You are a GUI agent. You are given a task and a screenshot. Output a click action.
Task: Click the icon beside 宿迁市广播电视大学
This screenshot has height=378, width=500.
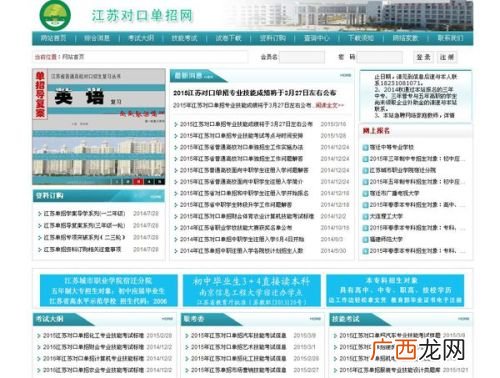[x=365, y=193]
